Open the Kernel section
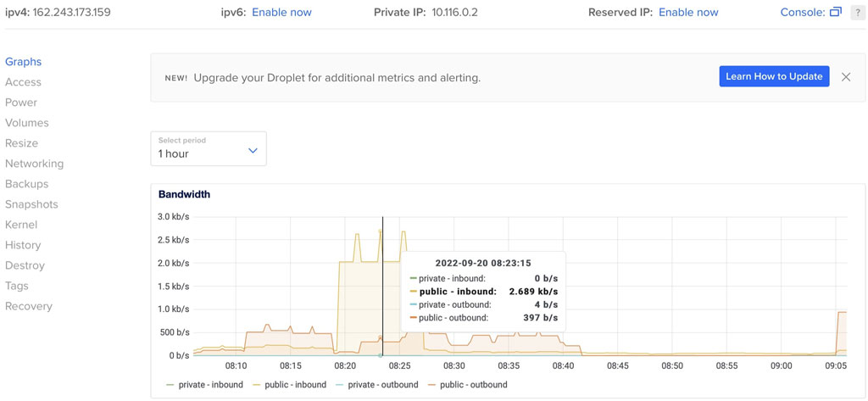 pos(21,225)
